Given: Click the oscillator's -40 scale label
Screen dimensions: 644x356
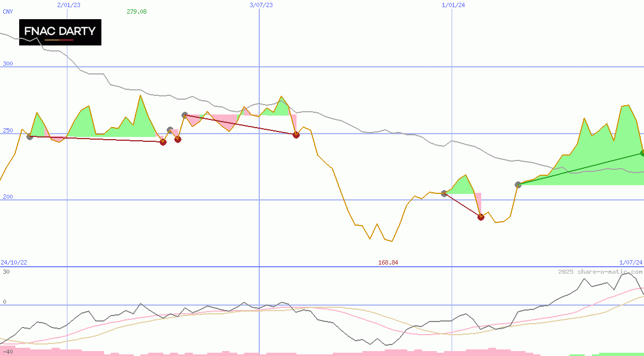Looking at the screenshot, I should (x=7, y=351).
